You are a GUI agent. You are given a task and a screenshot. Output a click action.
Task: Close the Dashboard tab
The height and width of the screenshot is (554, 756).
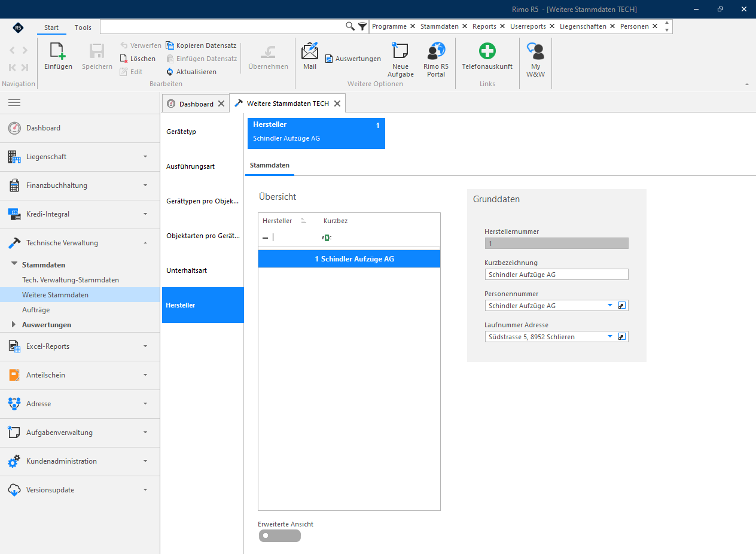tap(221, 104)
